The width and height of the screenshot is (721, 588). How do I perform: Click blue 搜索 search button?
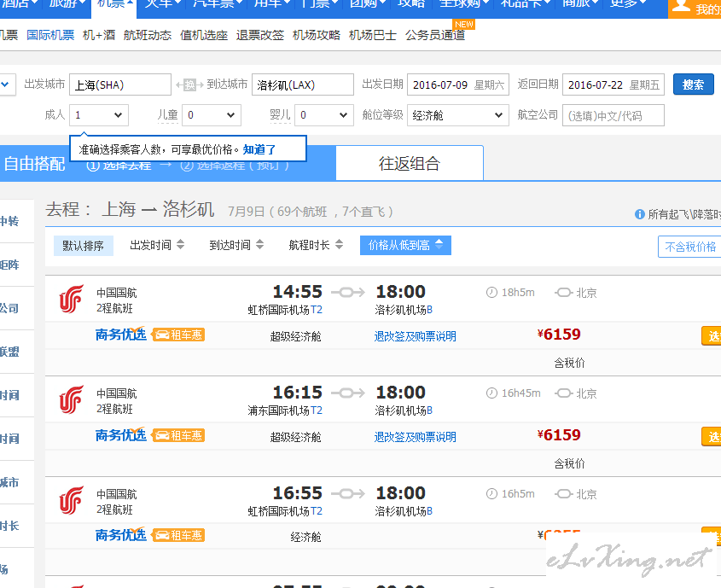click(x=694, y=84)
